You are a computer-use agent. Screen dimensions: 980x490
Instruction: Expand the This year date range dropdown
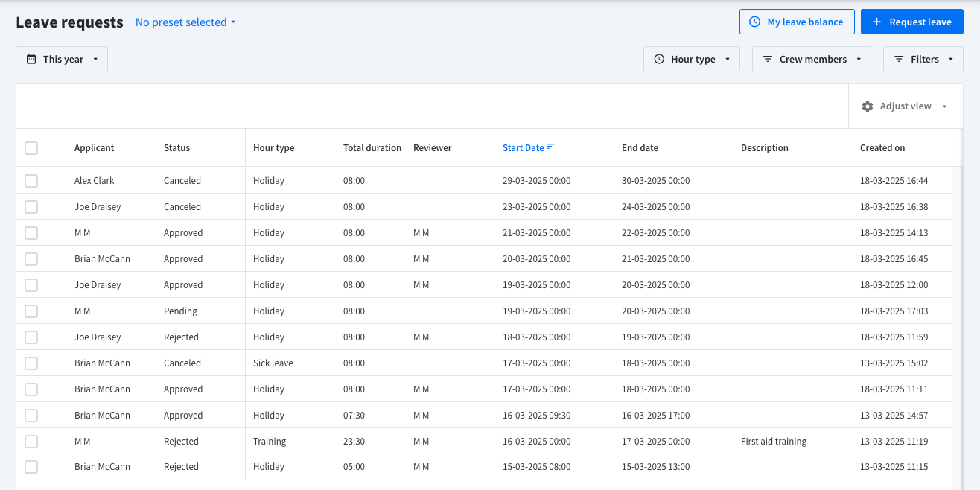pos(62,59)
